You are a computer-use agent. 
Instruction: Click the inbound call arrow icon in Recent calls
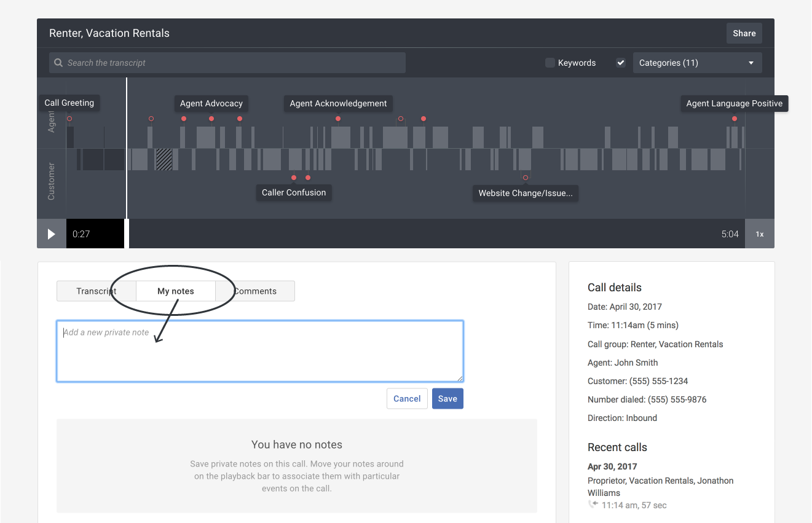click(x=593, y=505)
